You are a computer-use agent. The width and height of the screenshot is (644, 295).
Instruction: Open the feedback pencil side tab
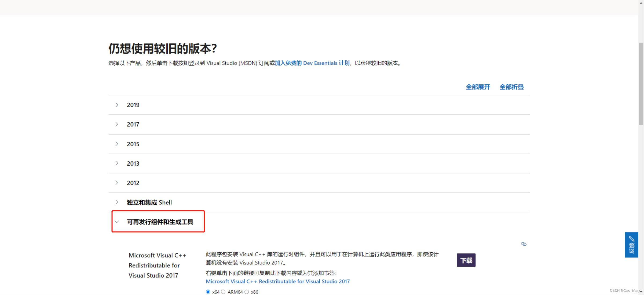(631, 245)
